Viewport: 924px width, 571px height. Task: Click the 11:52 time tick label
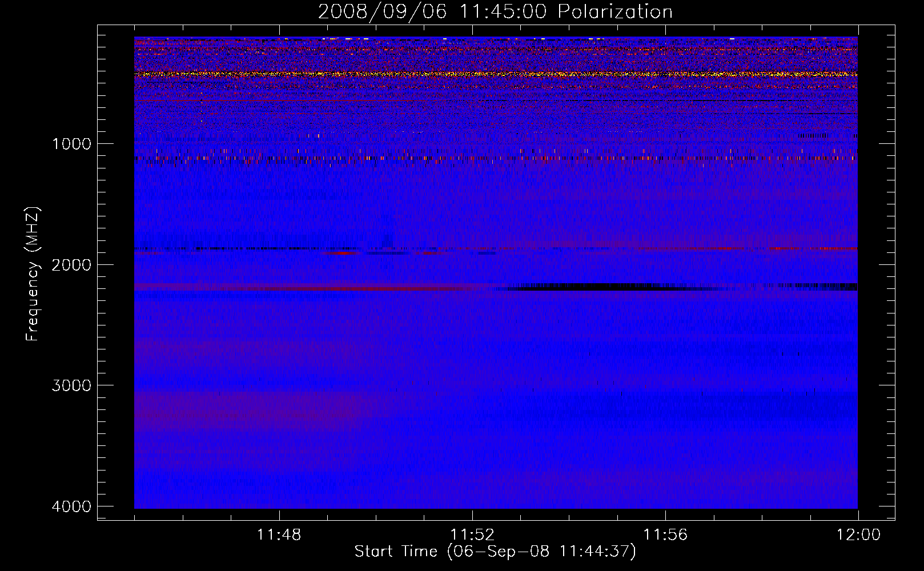472,535
